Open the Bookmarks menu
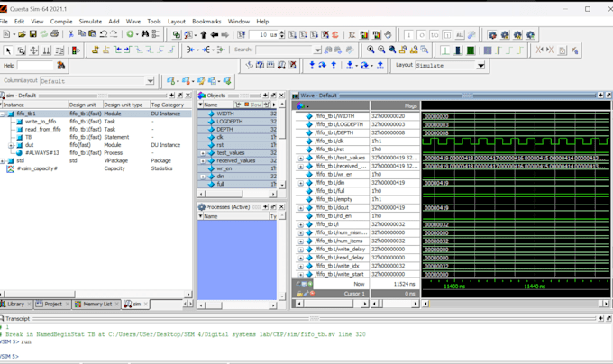The height and width of the screenshot is (364, 613). click(206, 22)
